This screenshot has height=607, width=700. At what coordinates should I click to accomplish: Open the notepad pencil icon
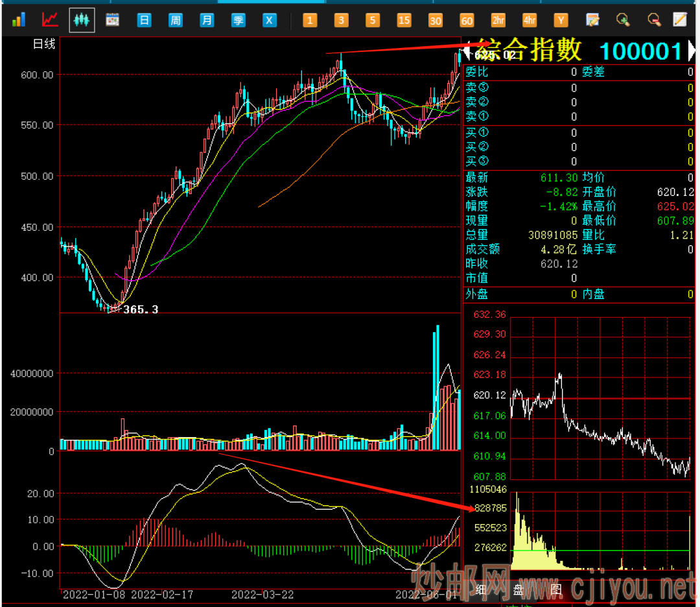679,20
